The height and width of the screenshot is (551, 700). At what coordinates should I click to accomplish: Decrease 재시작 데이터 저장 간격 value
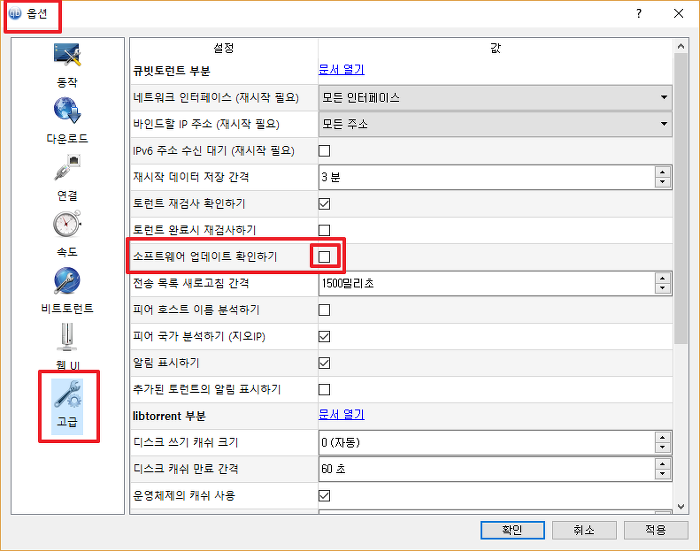point(663,182)
